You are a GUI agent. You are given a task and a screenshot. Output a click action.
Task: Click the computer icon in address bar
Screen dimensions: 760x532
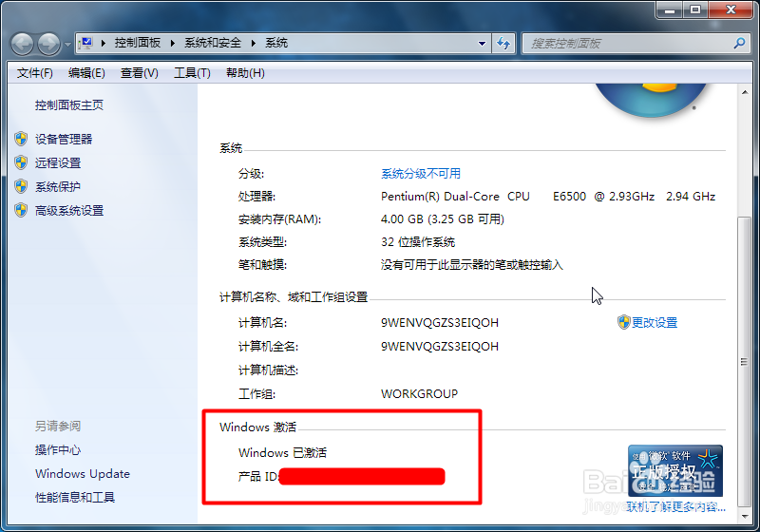86,43
